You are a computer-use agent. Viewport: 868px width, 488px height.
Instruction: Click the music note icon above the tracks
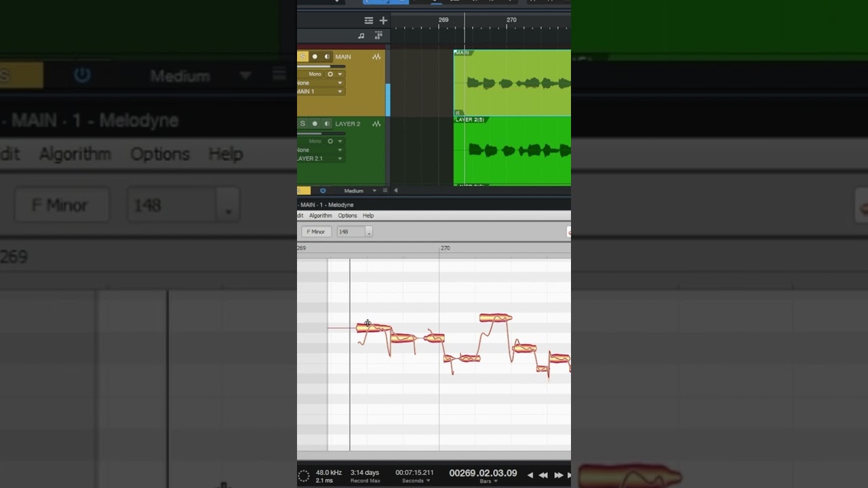(361, 35)
